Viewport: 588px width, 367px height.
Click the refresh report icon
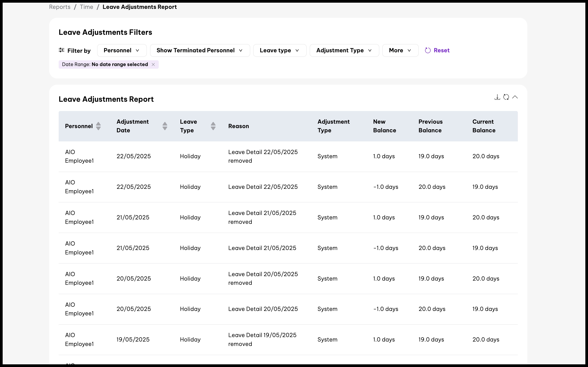[x=506, y=97]
